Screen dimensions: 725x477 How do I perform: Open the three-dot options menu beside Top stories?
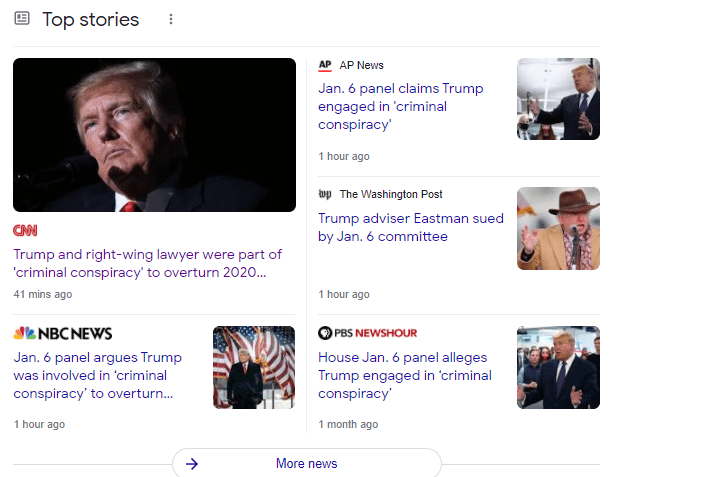click(171, 19)
